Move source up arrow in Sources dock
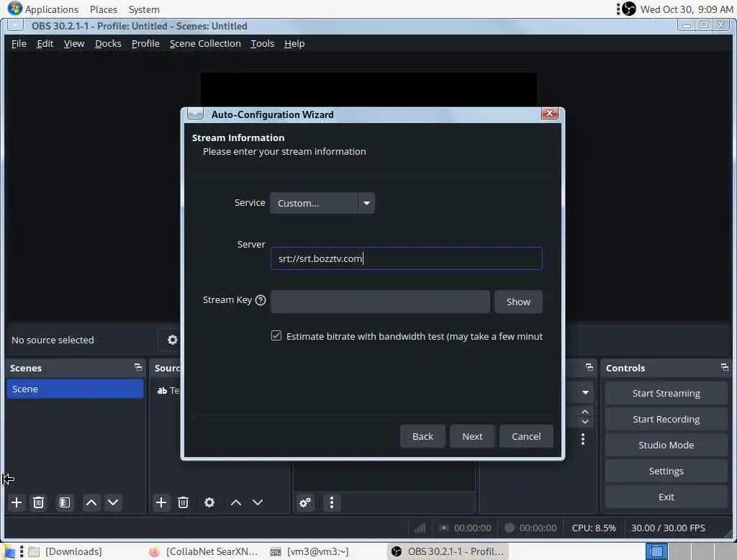This screenshot has height=560, width=737. (x=236, y=502)
